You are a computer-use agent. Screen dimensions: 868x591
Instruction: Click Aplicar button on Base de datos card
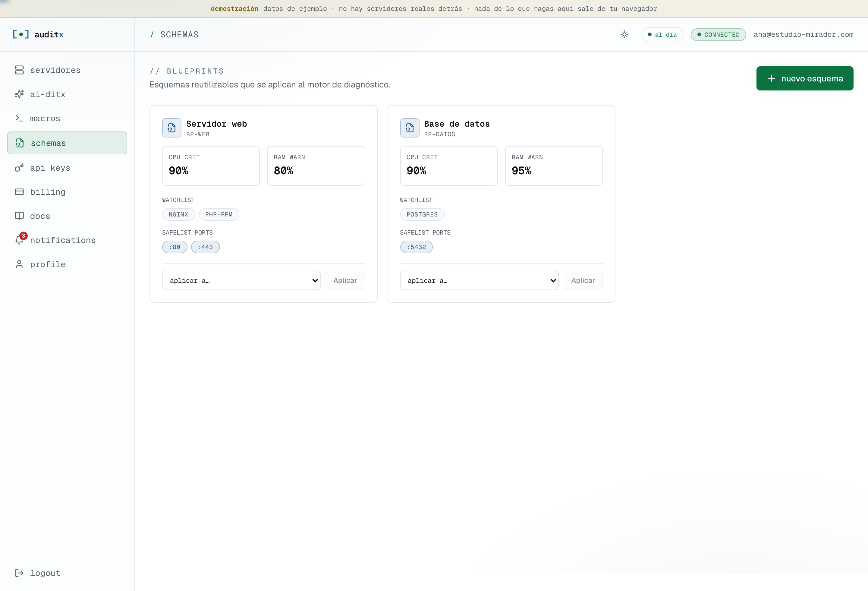[x=583, y=280]
